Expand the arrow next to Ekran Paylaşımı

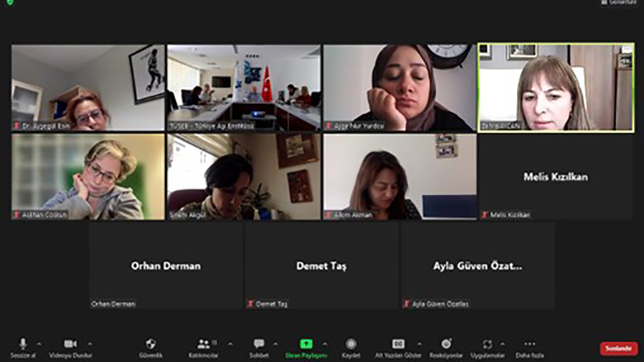point(325,344)
